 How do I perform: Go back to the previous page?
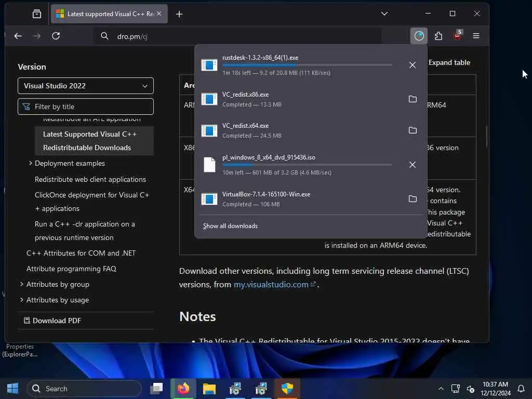(18, 36)
